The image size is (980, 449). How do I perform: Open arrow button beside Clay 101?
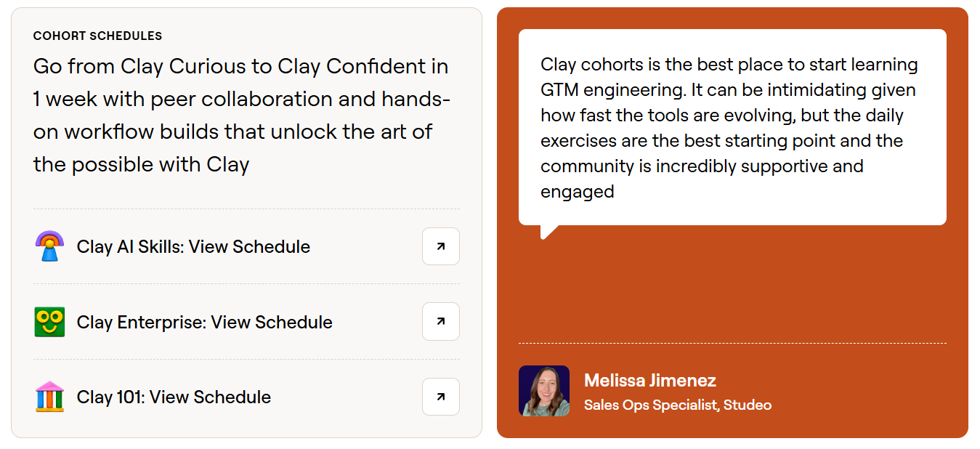pos(441,397)
